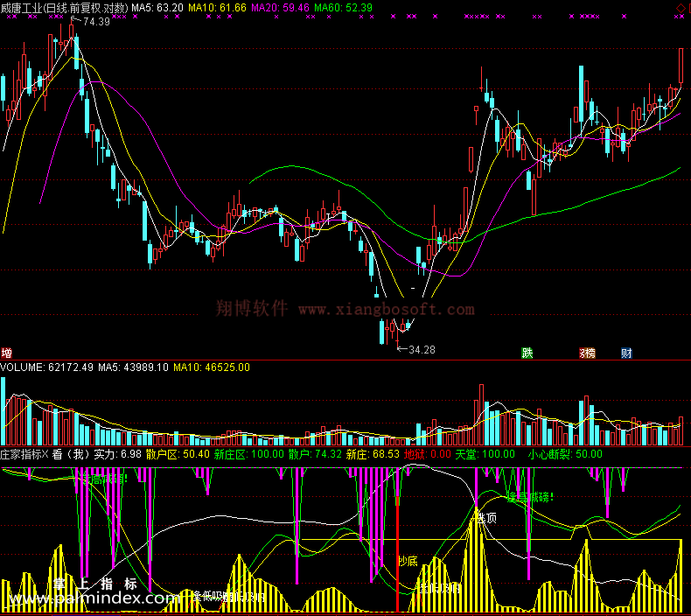Image resolution: width=691 pixels, height=616 pixels.
Task: Click the VOLUME: 62172.49 label
Action: click(x=46, y=367)
